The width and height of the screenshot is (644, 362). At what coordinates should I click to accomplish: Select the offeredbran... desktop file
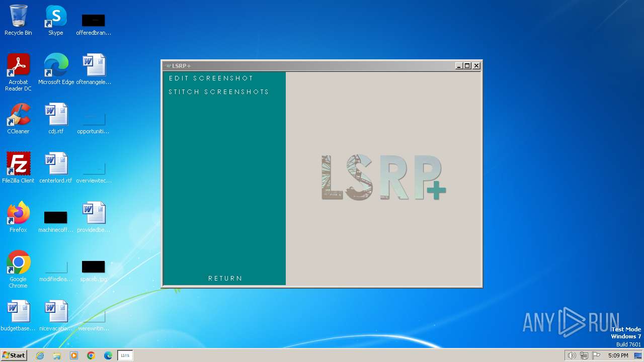(94, 24)
